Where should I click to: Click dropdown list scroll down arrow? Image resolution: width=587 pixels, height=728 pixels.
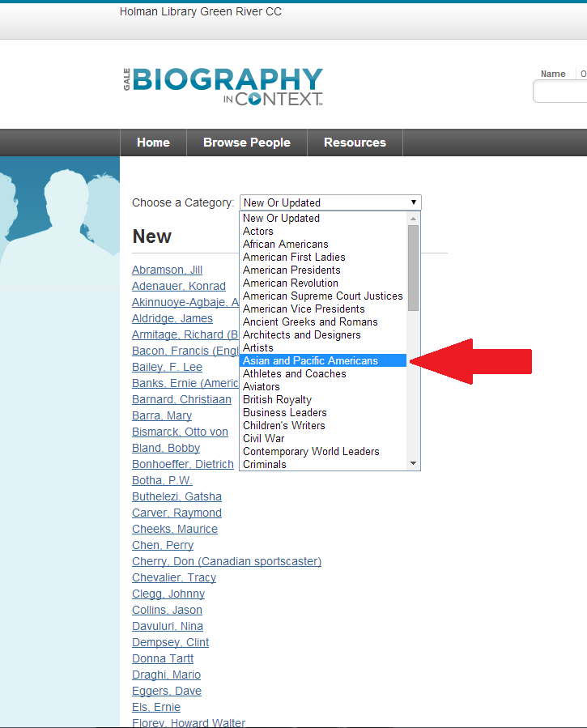[x=414, y=463]
